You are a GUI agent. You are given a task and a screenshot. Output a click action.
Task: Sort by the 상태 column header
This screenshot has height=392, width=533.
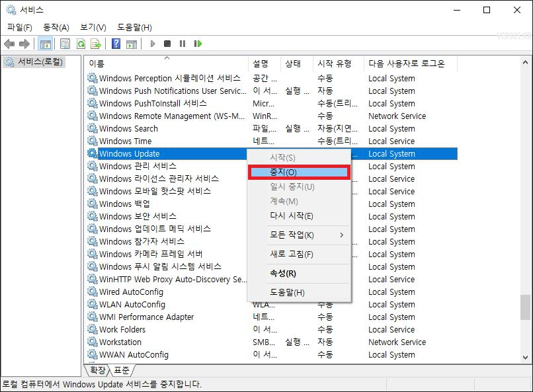coord(297,63)
